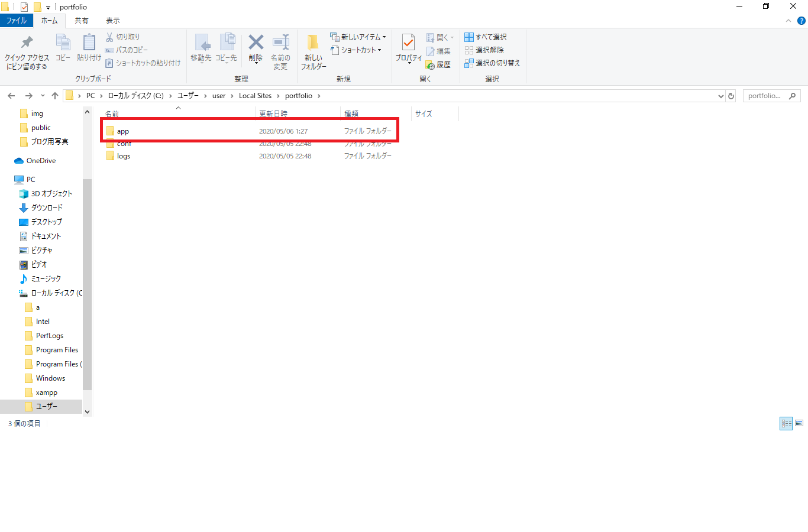This screenshot has height=532, width=808.
Task: Open ダウンロード in navigation pane
Action: pos(47,208)
